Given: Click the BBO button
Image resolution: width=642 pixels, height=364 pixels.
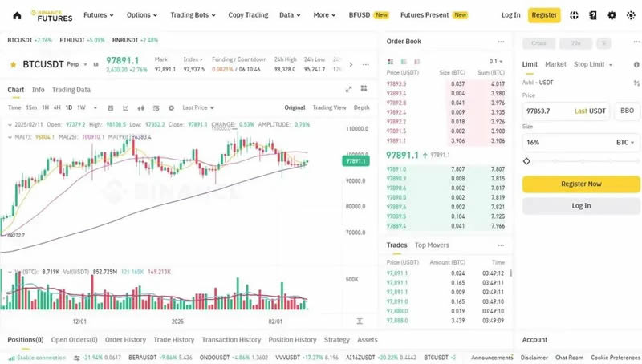Looking at the screenshot, I should click(627, 111).
